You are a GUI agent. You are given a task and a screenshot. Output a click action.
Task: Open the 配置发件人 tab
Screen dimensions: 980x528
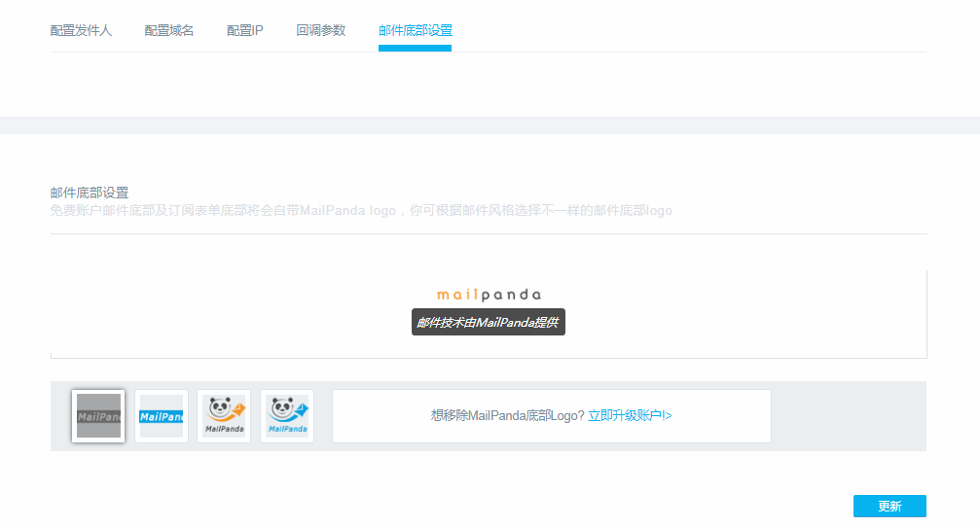point(81,30)
